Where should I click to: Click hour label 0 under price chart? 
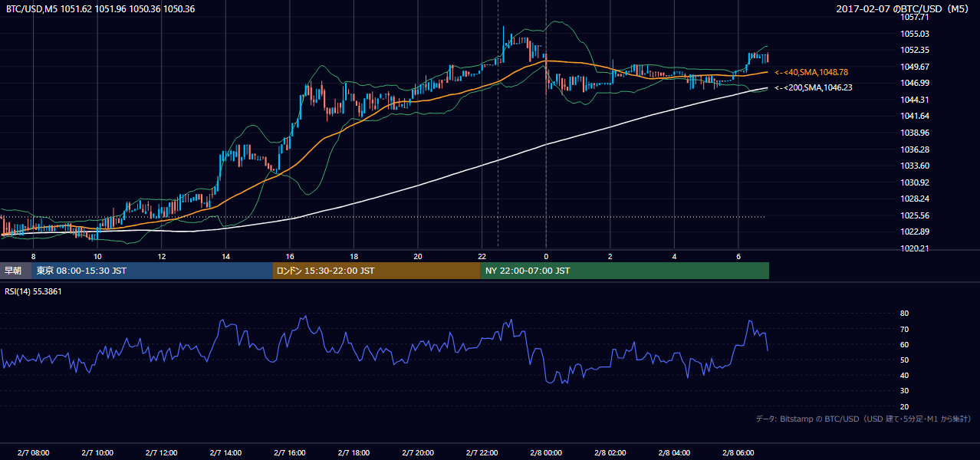pyautogui.click(x=546, y=256)
